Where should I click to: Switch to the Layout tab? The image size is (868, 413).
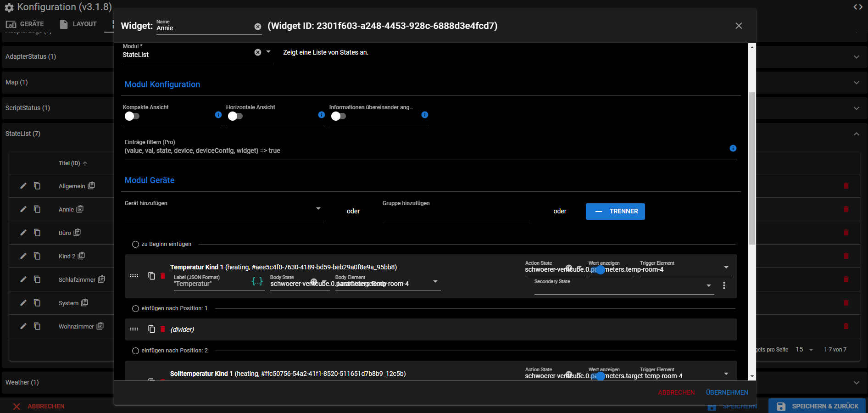(x=78, y=24)
